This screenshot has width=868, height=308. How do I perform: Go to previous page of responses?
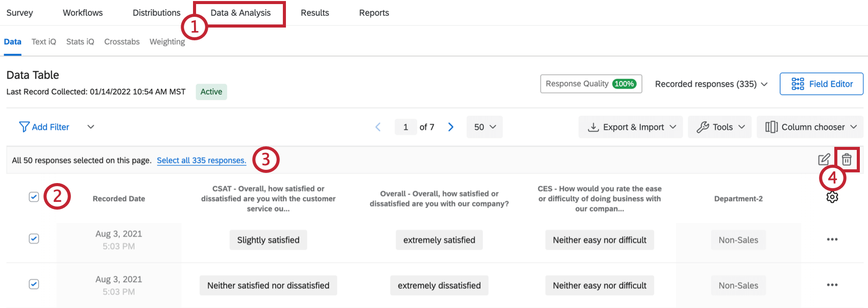tap(378, 127)
